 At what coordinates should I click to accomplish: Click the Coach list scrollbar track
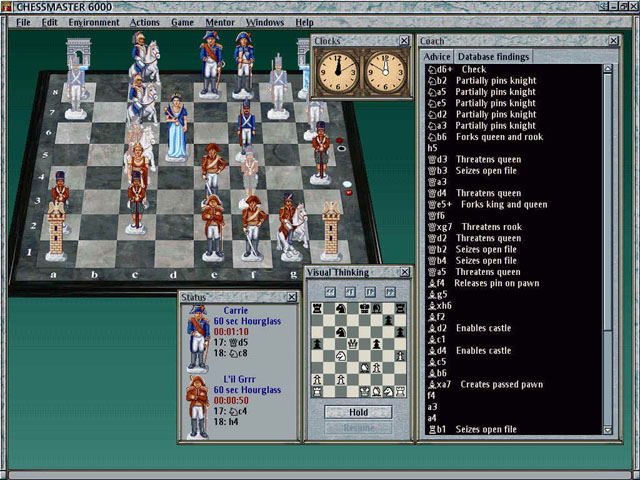tap(607, 376)
